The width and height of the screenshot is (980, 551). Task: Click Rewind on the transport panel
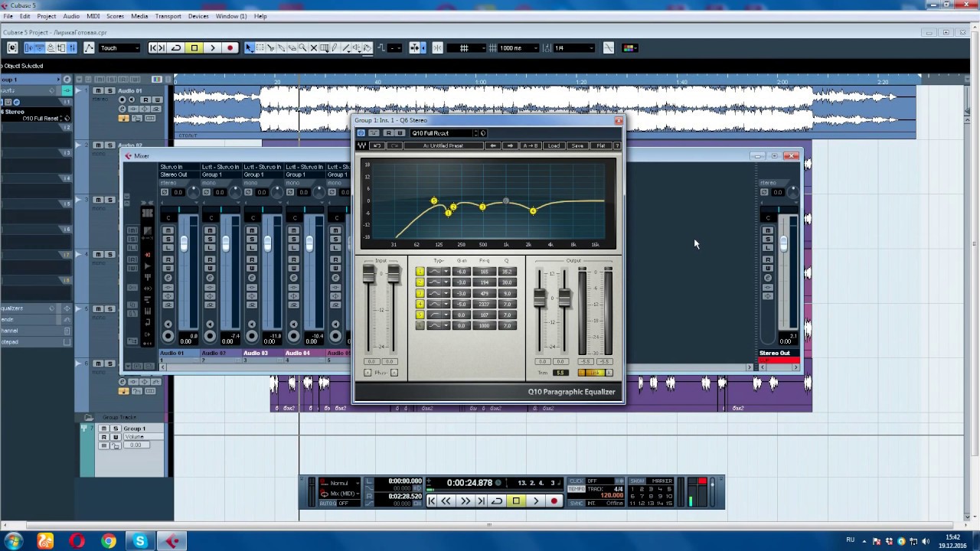tap(446, 500)
